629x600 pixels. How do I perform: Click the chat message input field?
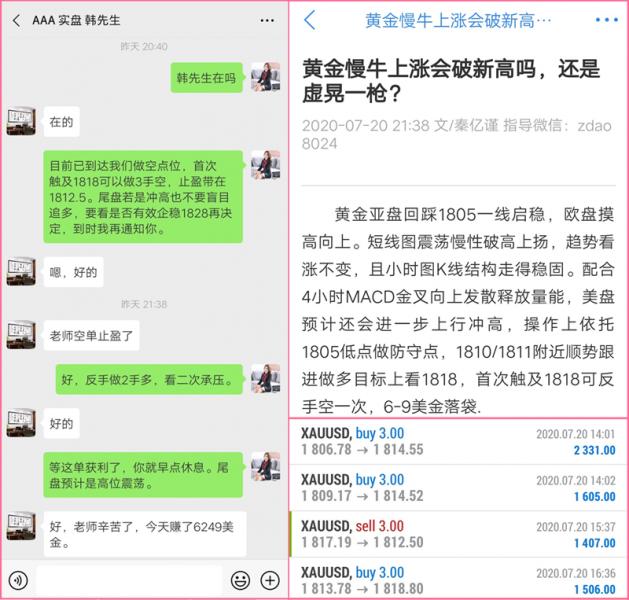point(129,580)
